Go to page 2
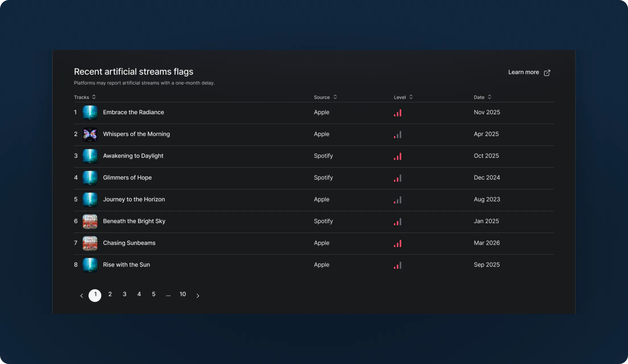Screen dimensions: 628x364 pos(110,294)
